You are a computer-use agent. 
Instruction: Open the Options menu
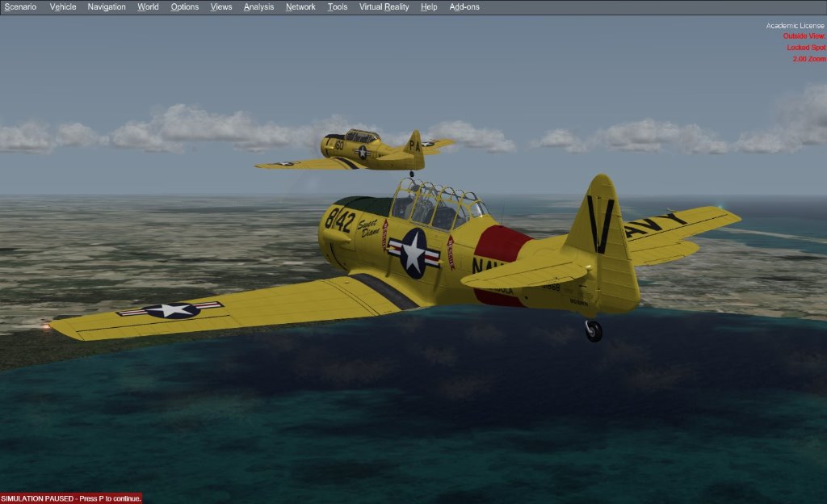click(185, 6)
